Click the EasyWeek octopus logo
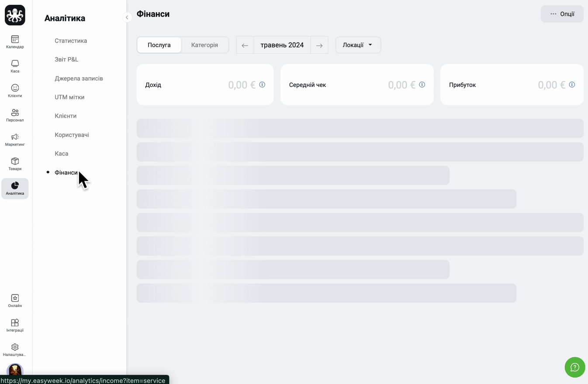The width and height of the screenshot is (588, 384). click(x=15, y=15)
